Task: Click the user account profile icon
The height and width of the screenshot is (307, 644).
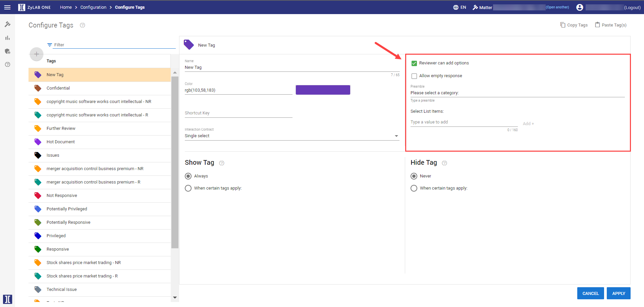Action: [580, 7]
